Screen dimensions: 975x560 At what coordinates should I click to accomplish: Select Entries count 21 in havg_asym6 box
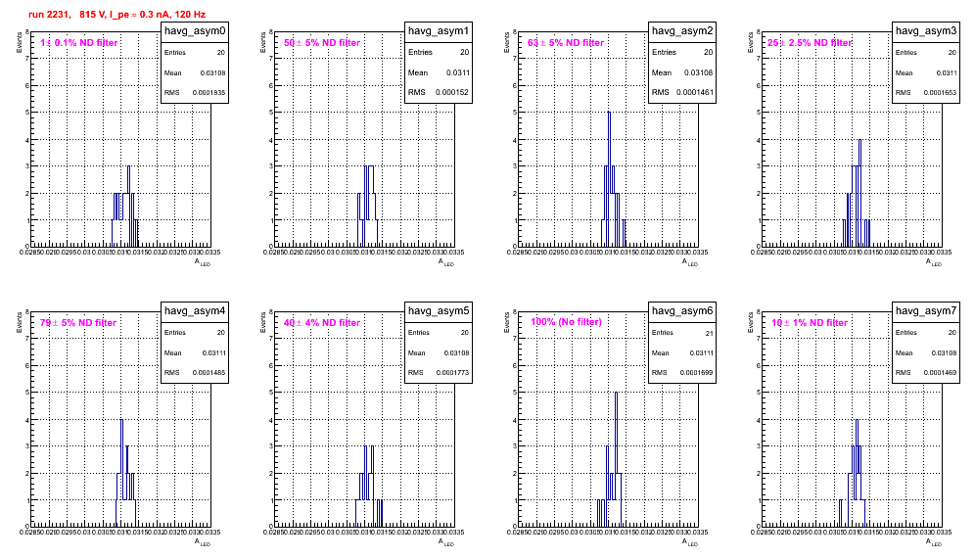[x=710, y=333]
